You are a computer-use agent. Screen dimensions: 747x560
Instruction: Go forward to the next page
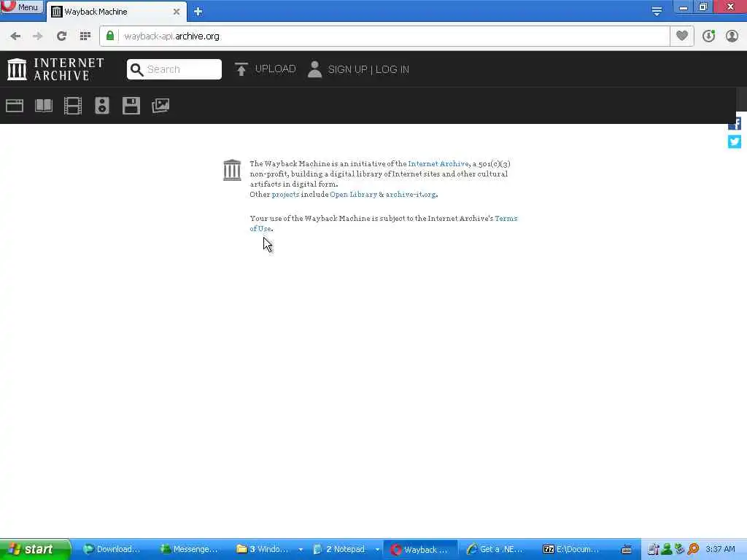click(38, 36)
